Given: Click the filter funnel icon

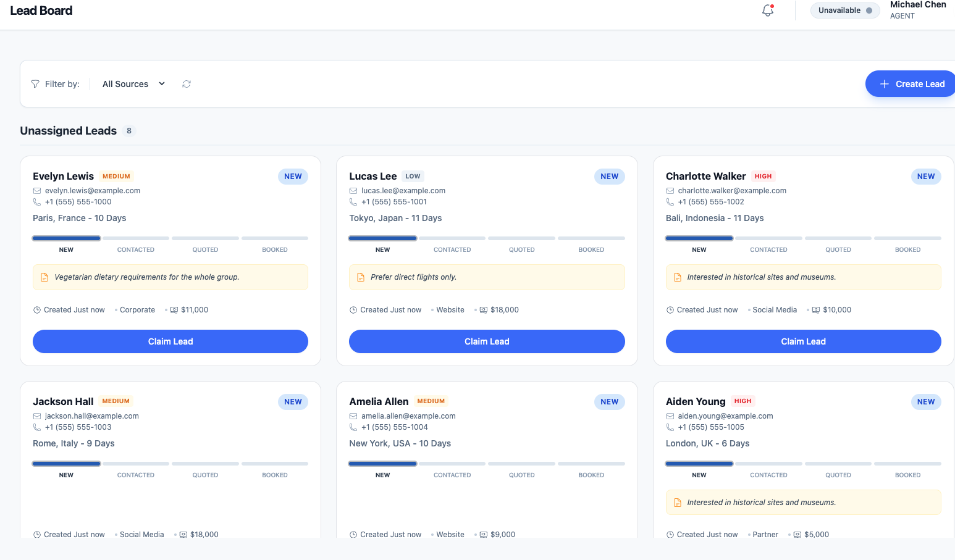Looking at the screenshot, I should (x=35, y=84).
